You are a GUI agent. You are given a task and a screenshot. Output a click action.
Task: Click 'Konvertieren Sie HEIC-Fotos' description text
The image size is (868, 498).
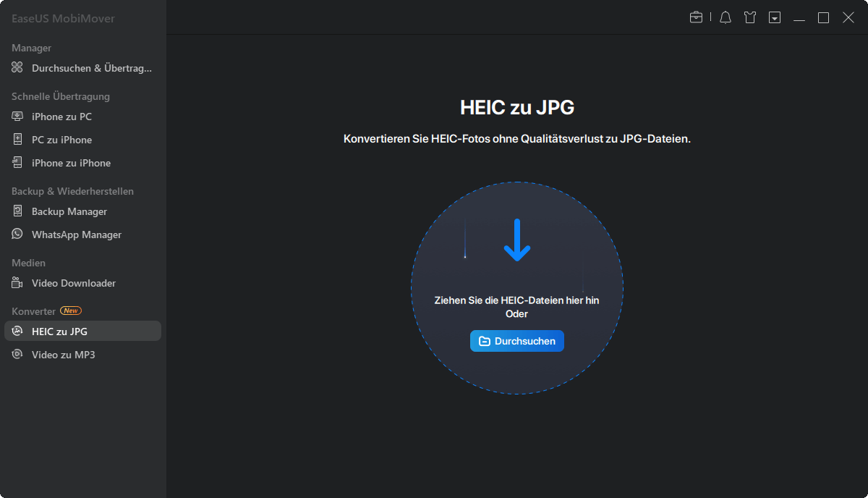pos(517,138)
